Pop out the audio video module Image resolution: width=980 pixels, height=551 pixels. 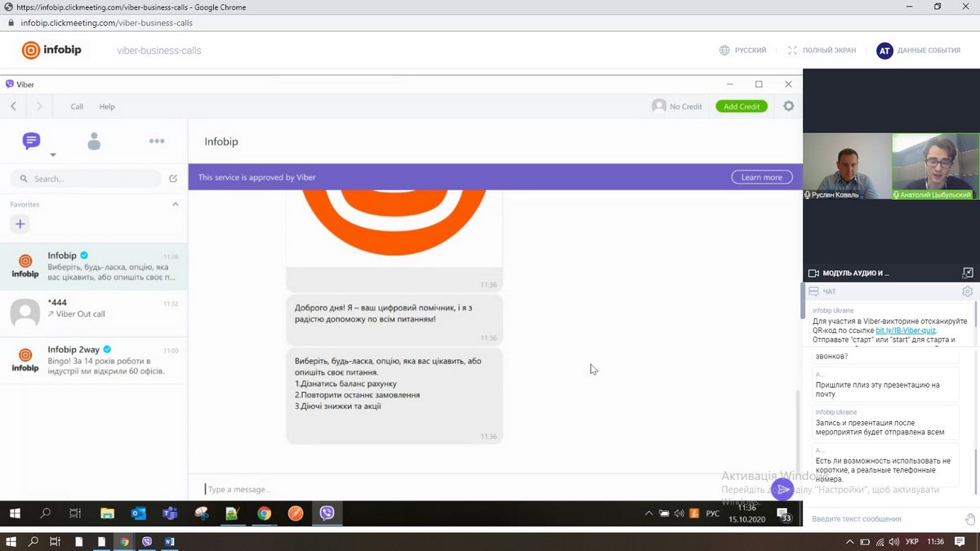968,273
